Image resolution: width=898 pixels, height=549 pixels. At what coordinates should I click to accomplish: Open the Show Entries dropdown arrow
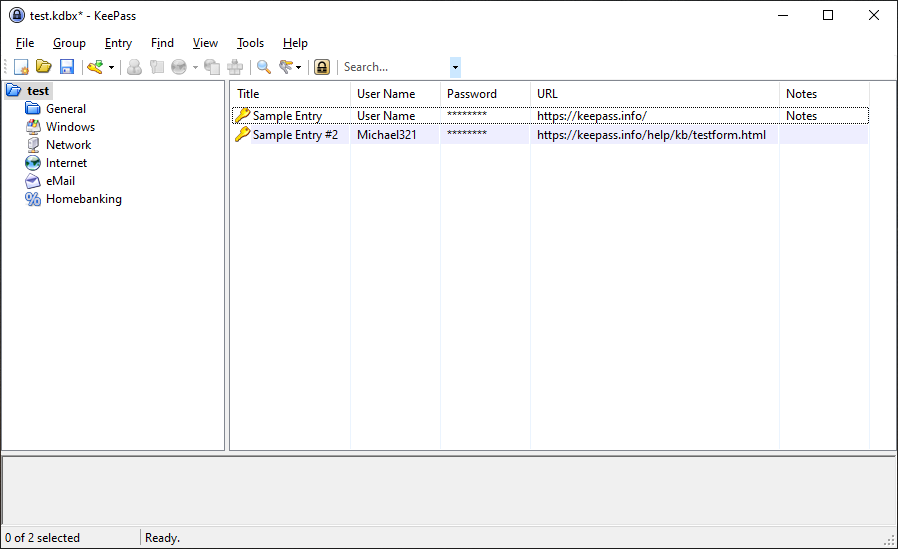click(298, 68)
